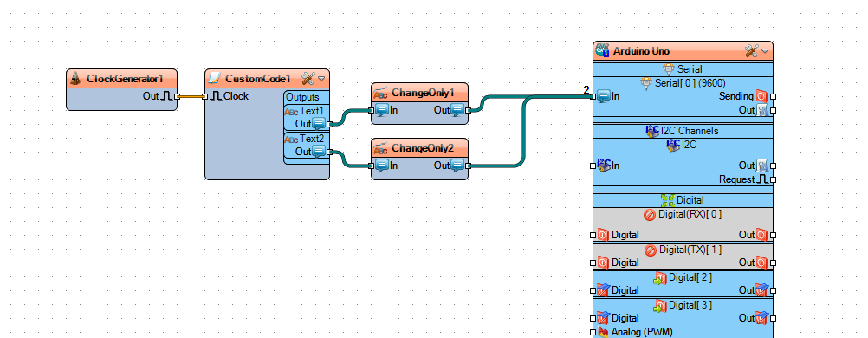868x338 pixels.
Task: Click the Outputs label in CustomCode1
Action: pos(302,97)
